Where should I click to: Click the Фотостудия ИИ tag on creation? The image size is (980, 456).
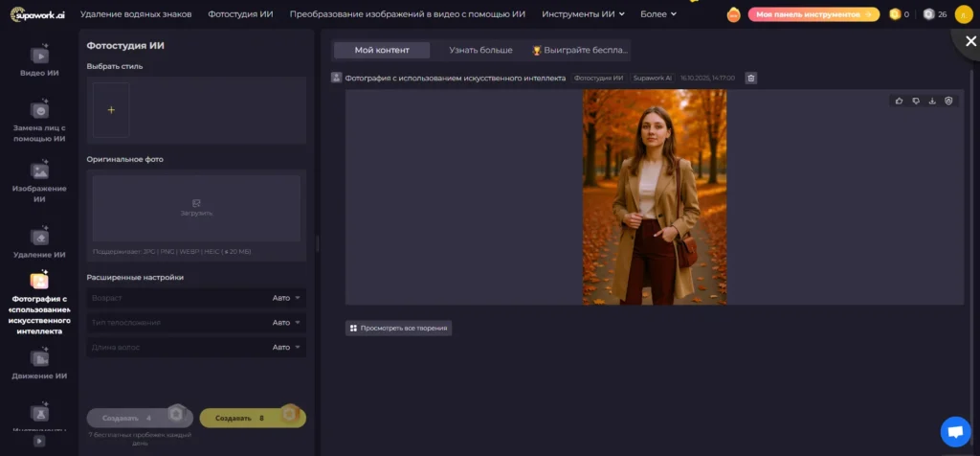tap(599, 79)
